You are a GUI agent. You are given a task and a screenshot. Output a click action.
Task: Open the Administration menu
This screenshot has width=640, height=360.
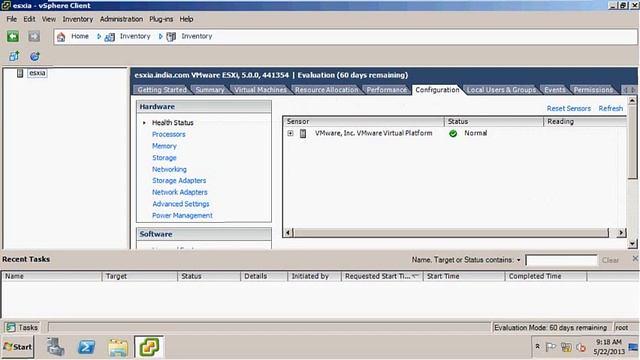[121, 19]
